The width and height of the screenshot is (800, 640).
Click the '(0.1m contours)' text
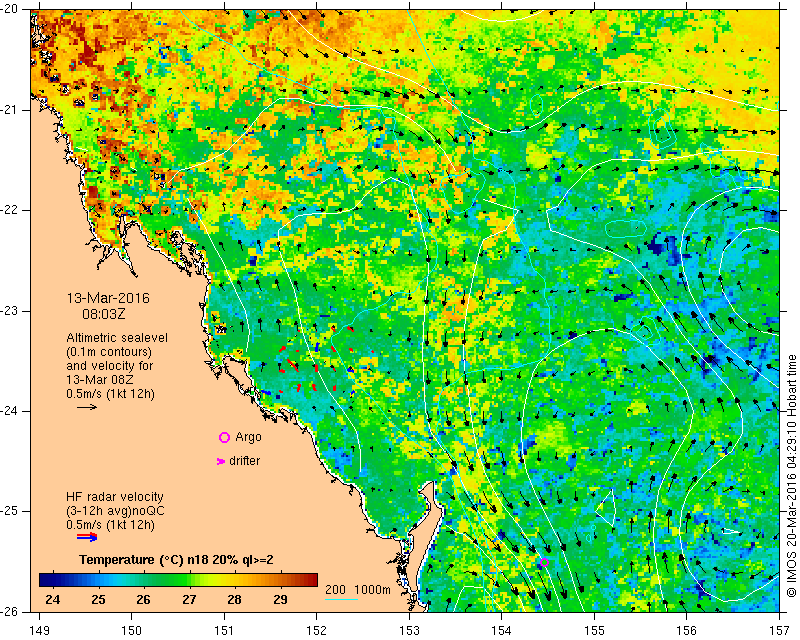(109, 352)
